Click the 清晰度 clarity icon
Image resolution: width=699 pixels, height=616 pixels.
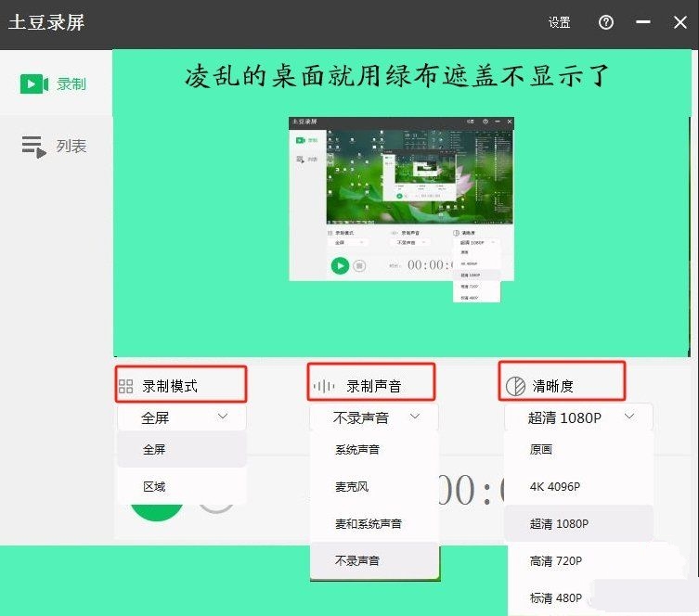pos(514,386)
